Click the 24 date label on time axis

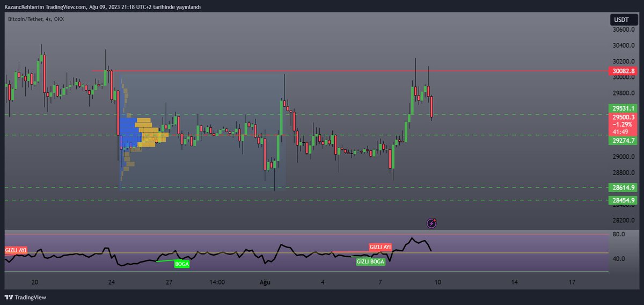click(x=112, y=282)
